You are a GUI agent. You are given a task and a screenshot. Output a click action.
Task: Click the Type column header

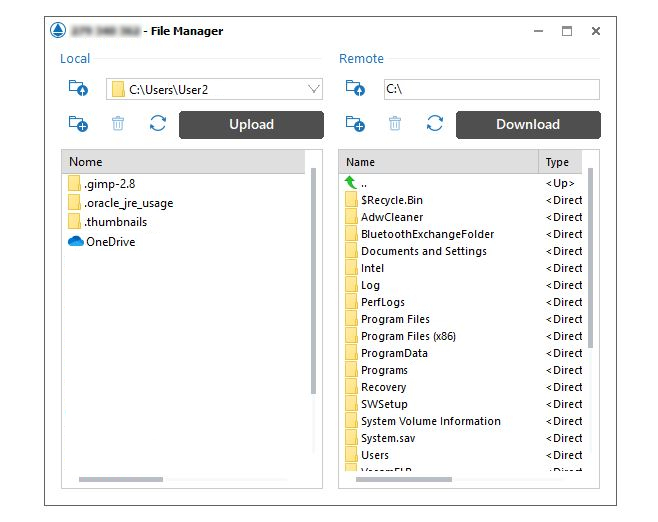tap(560, 162)
